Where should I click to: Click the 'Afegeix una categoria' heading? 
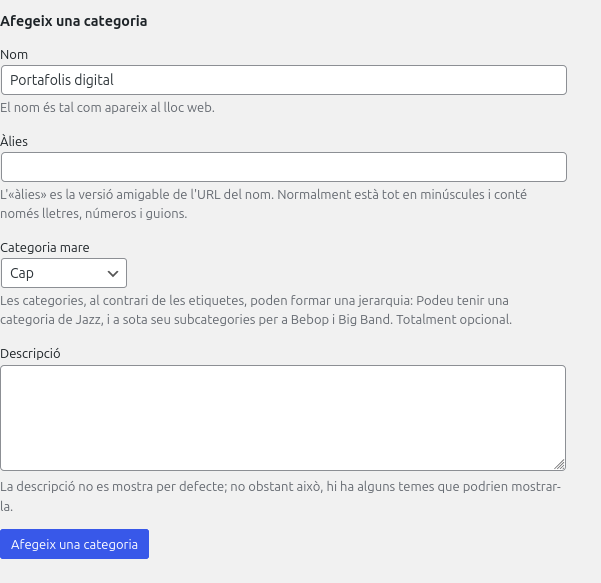(74, 20)
